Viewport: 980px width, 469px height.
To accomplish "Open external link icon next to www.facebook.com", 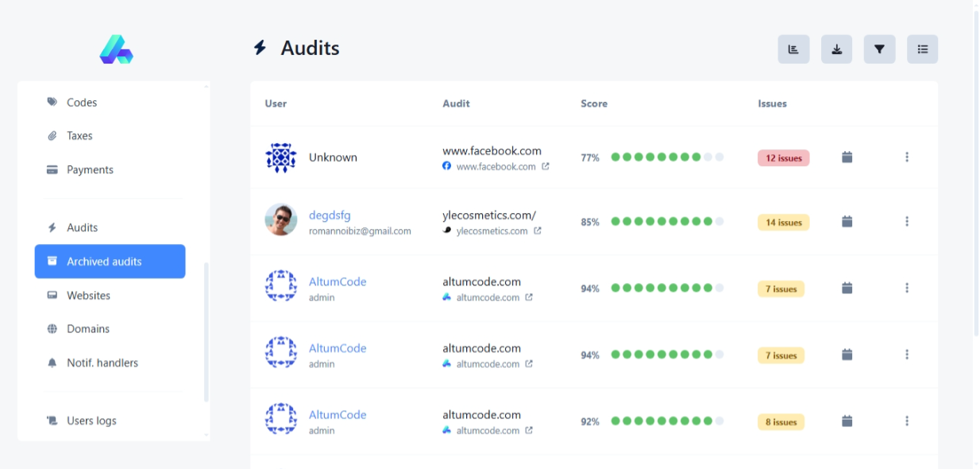I will coord(545,167).
